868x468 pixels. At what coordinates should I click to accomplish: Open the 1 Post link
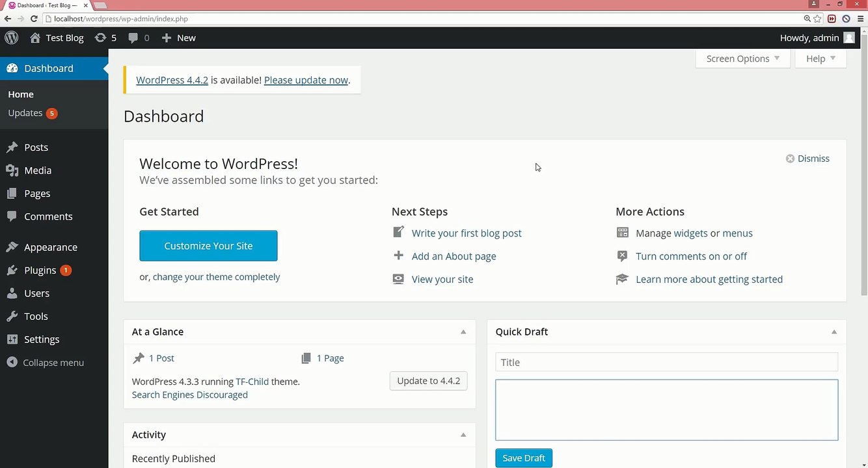161,358
